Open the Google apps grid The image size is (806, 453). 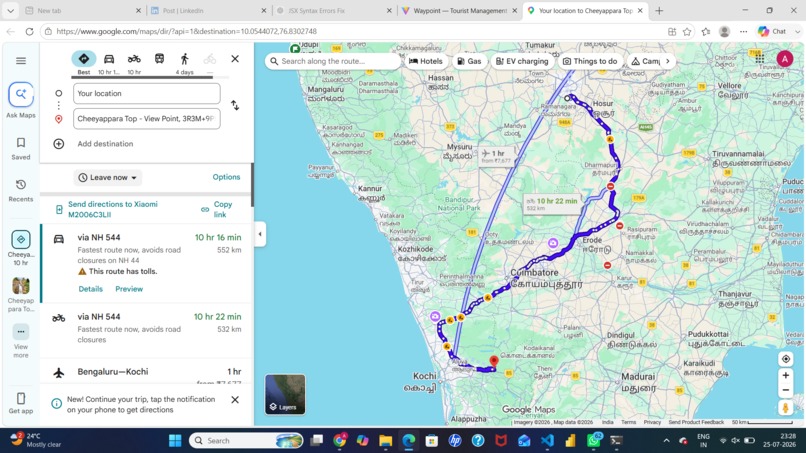click(760, 59)
